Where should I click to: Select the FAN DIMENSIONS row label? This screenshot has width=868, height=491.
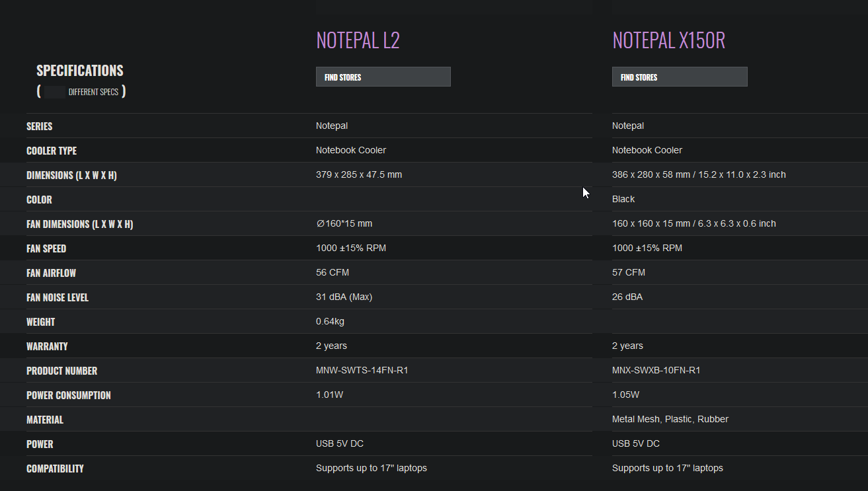(x=79, y=224)
